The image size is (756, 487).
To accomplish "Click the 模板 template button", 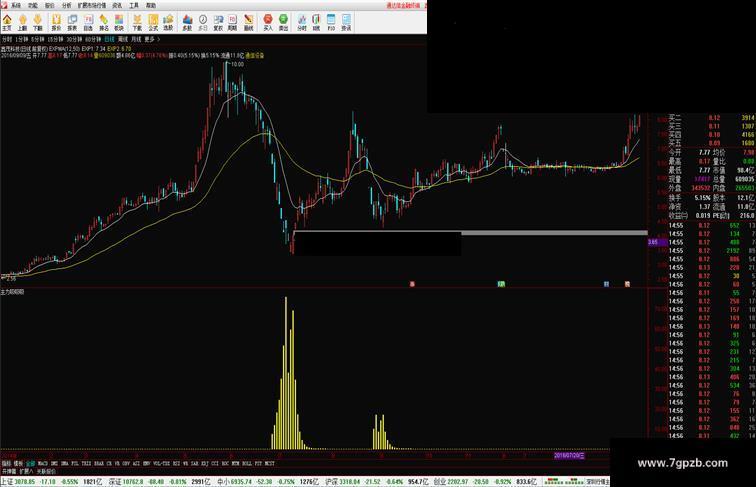I will [18, 463].
